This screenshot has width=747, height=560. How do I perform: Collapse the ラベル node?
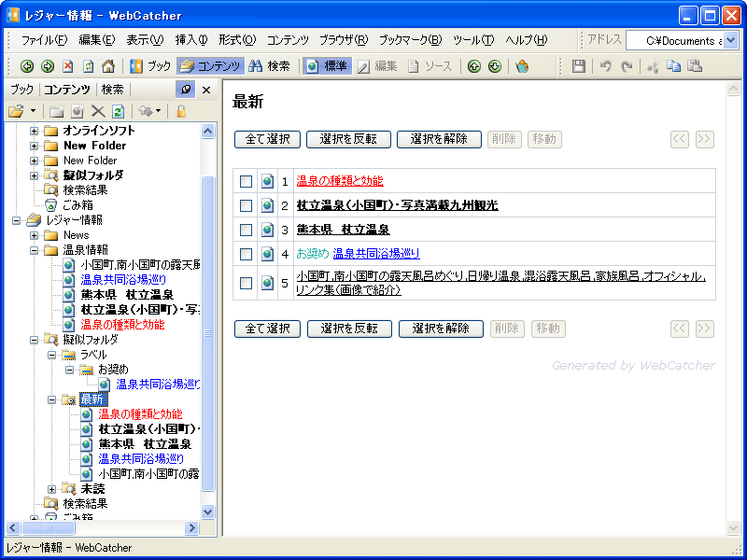tap(51, 355)
